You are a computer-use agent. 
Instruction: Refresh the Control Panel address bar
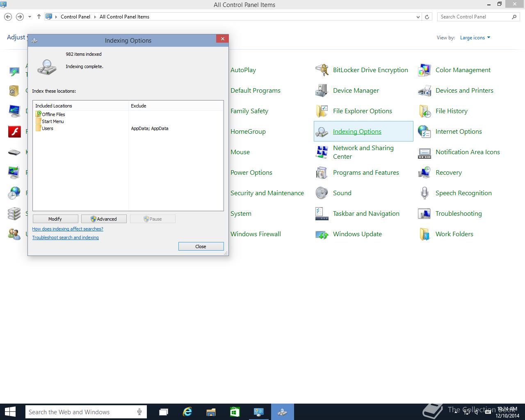427,17
